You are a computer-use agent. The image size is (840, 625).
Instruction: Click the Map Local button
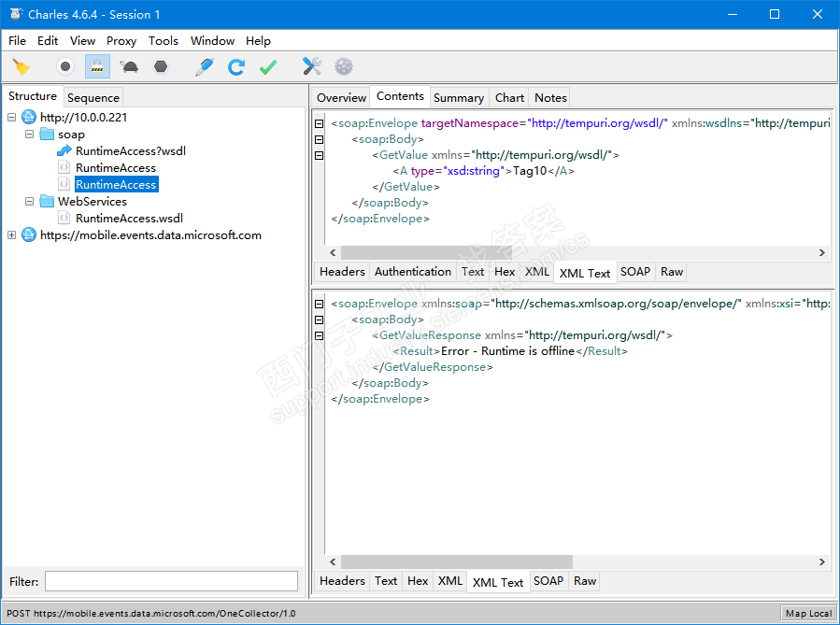point(808,613)
